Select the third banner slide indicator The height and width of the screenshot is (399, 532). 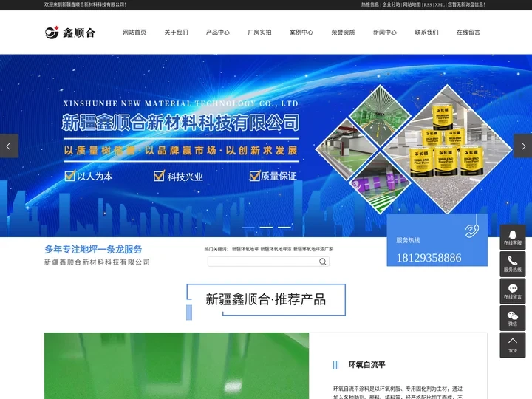click(284, 228)
